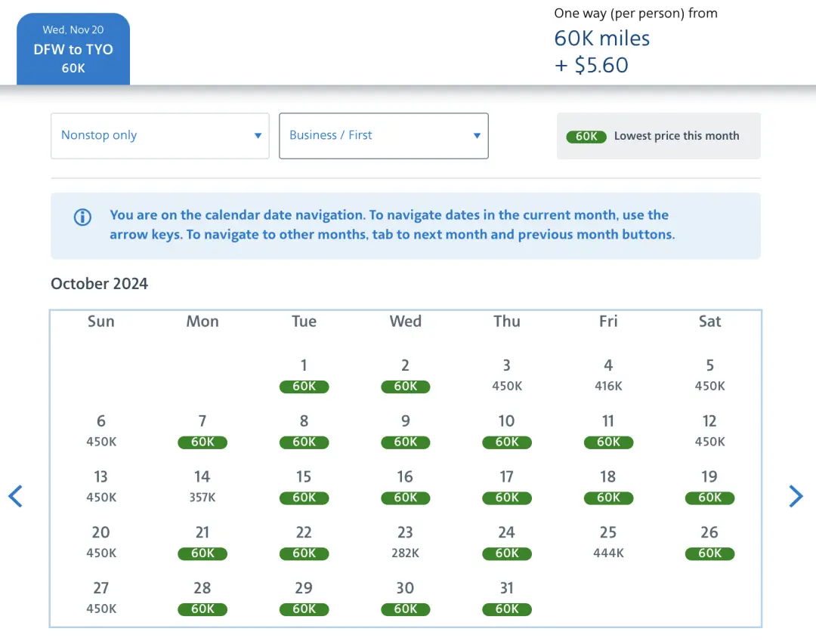This screenshot has height=644, width=816.
Task: Expand the Business / First cabin dropdown
Action: coord(384,136)
